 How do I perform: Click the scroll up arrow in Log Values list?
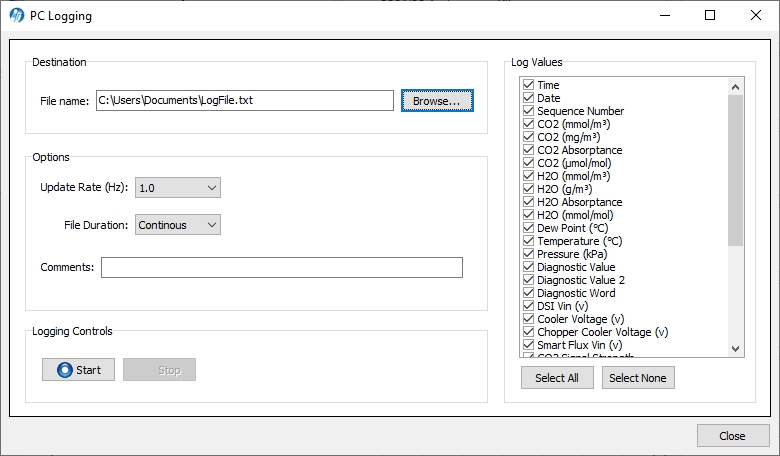click(x=735, y=87)
